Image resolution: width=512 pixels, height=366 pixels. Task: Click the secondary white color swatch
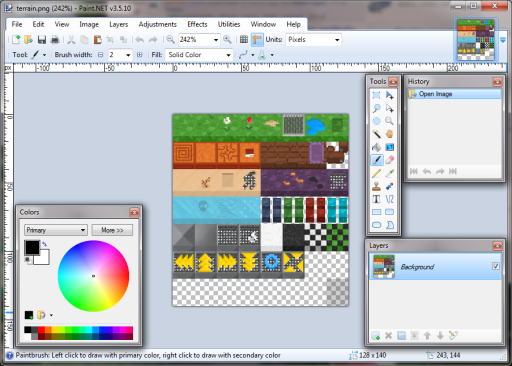[x=43, y=258]
